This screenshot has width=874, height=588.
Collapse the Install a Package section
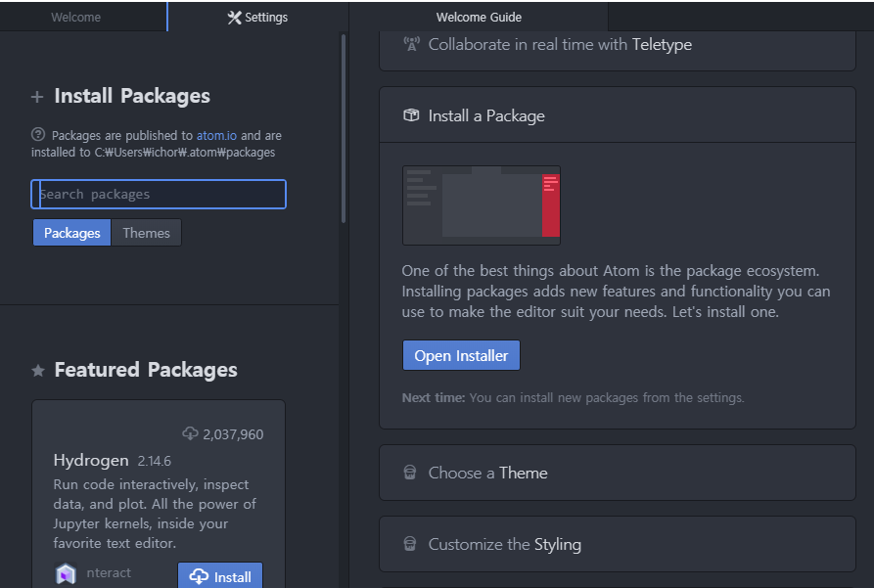618,115
